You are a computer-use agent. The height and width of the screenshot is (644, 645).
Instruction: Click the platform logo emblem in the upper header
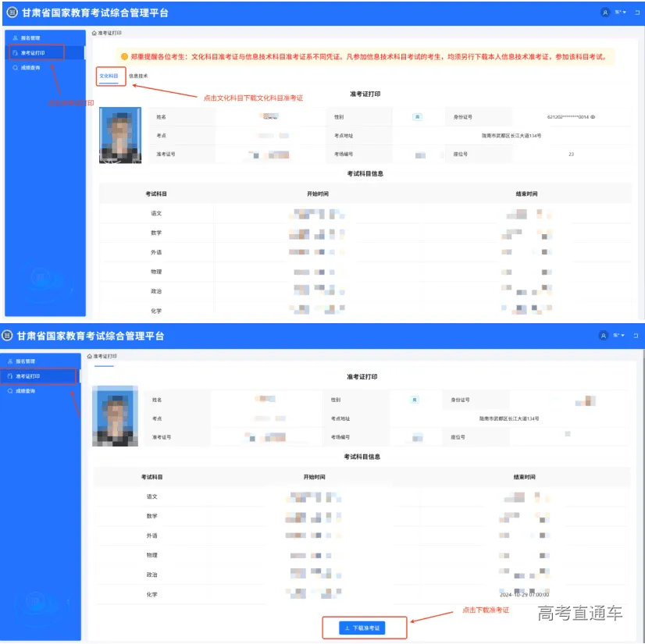(12, 12)
